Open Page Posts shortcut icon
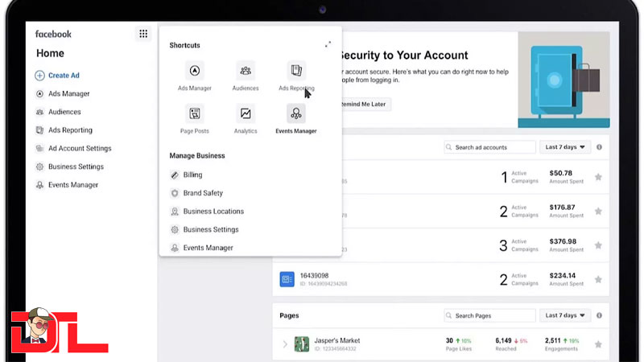The width and height of the screenshot is (644, 362). (195, 113)
